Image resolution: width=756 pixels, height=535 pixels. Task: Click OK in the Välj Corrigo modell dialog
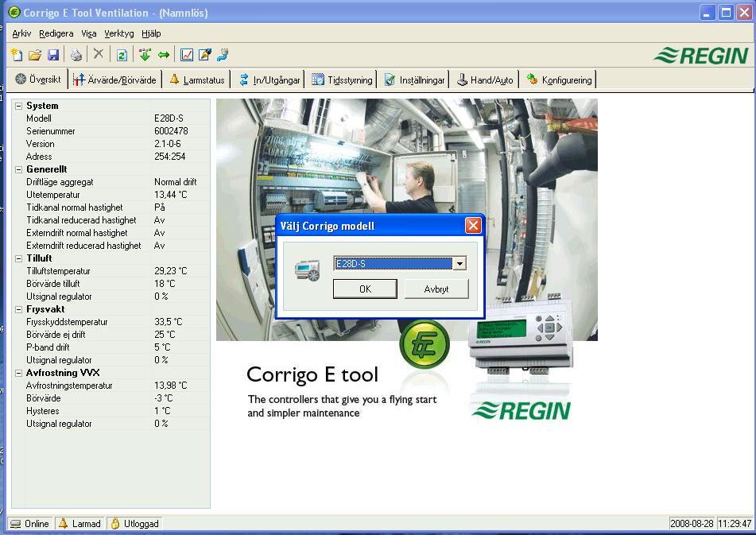pyautogui.click(x=365, y=289)
